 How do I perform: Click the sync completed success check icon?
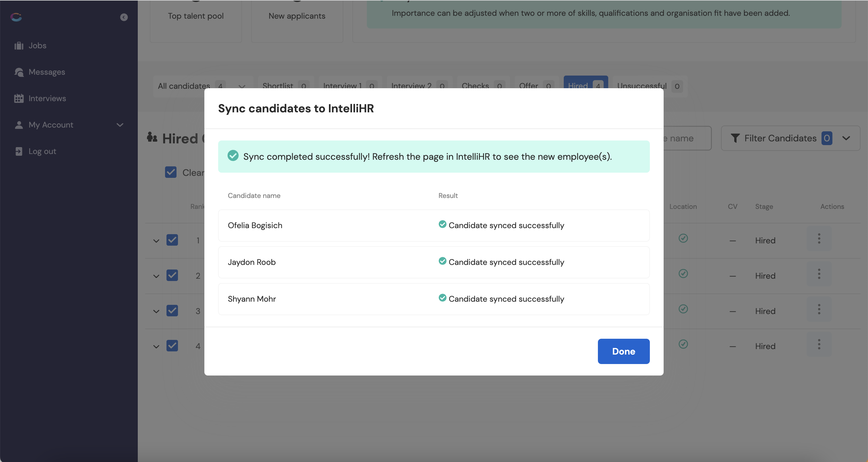[233, 155]
